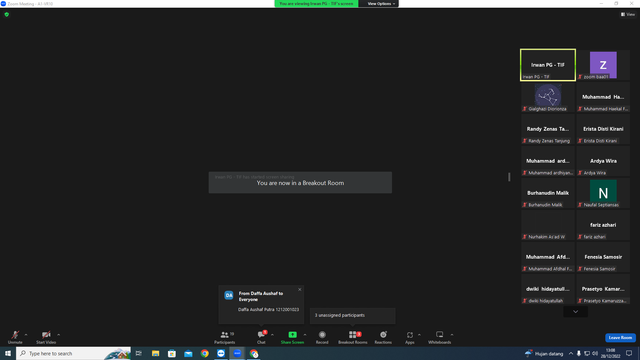Select the Irwan PG - TIF video tile

coord(548,65)
